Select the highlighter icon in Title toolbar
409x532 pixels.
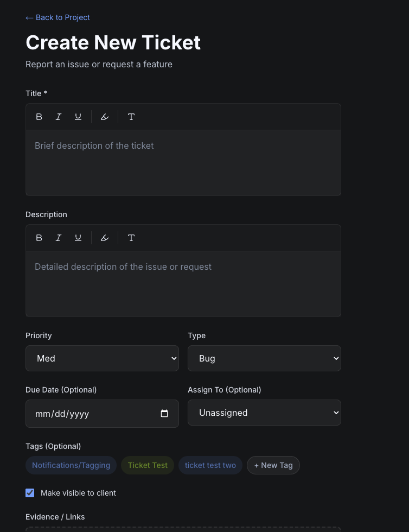[105, 117]
